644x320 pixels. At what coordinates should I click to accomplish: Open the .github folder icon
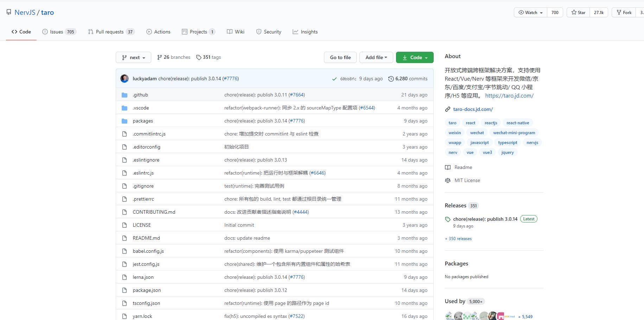click(125, 95)
